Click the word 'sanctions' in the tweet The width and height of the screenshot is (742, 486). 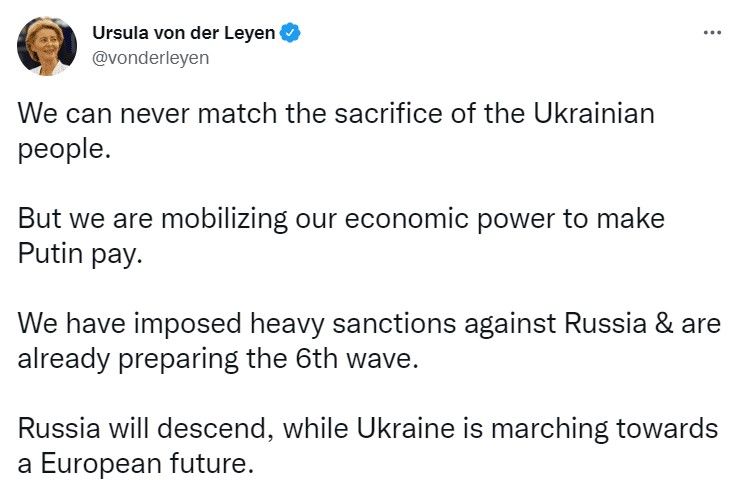[394, 324]
